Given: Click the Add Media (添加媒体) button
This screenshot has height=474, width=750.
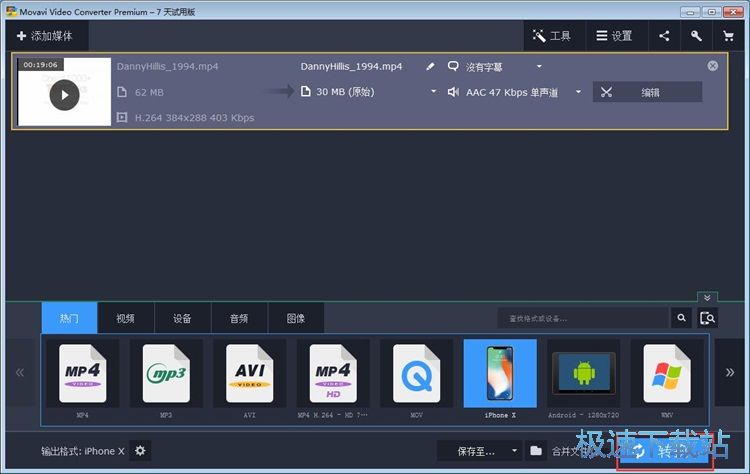Looking at the screenshot, I should [45, 36].
